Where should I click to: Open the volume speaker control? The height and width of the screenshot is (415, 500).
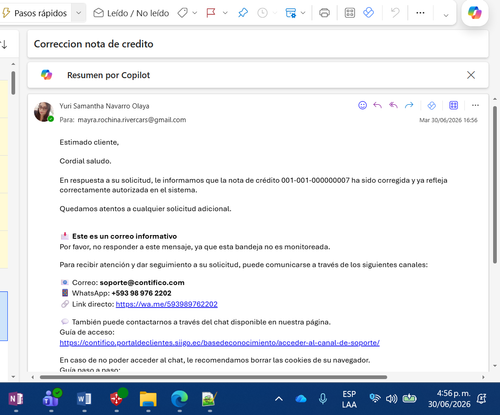point(392,399)
